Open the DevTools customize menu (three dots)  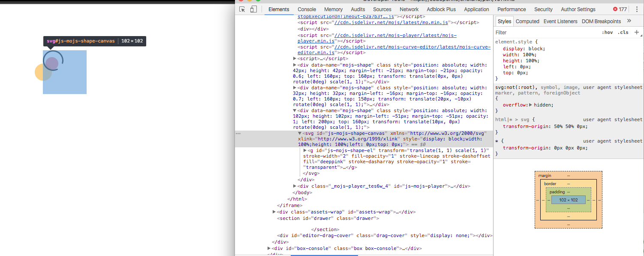pos(636,9)
